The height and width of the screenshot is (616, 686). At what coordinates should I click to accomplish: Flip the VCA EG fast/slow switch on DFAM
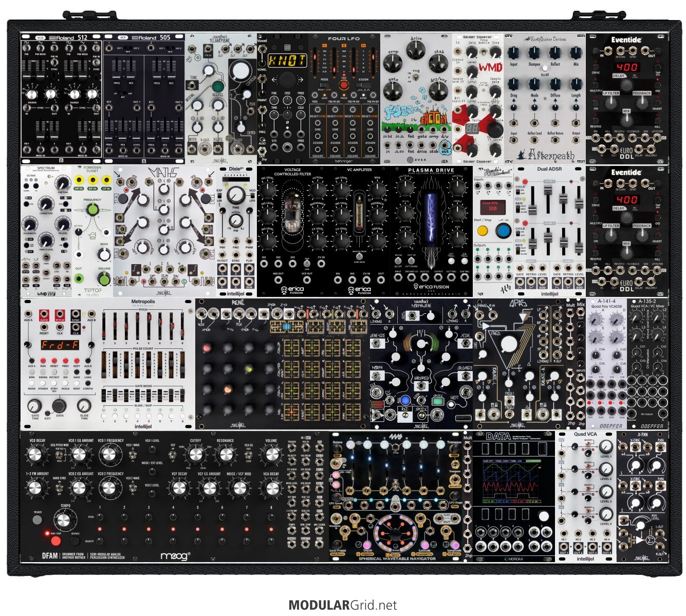[x=248, y=455]
